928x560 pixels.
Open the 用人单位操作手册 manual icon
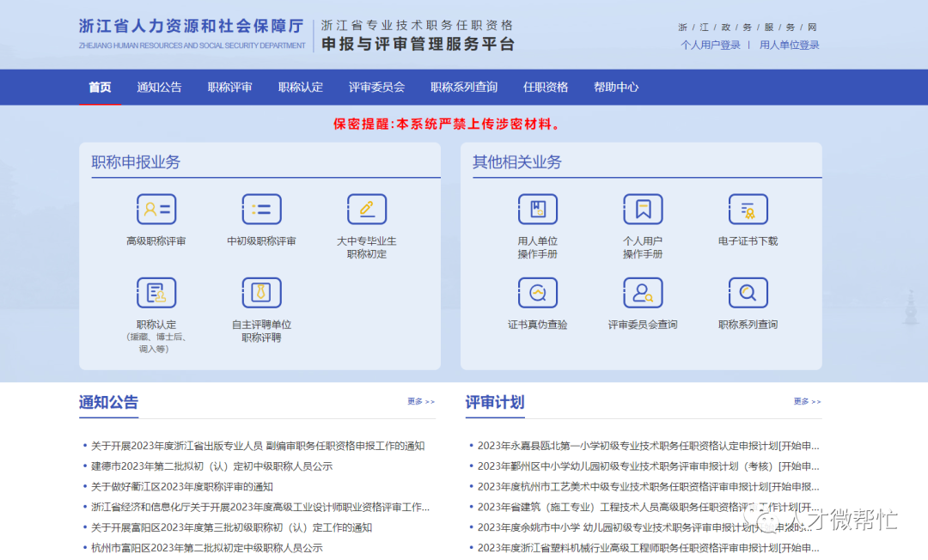[x=539, y=209]
